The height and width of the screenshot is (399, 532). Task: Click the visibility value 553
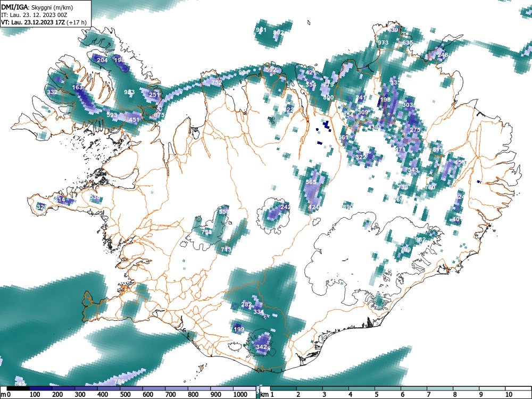click(224, 212)
